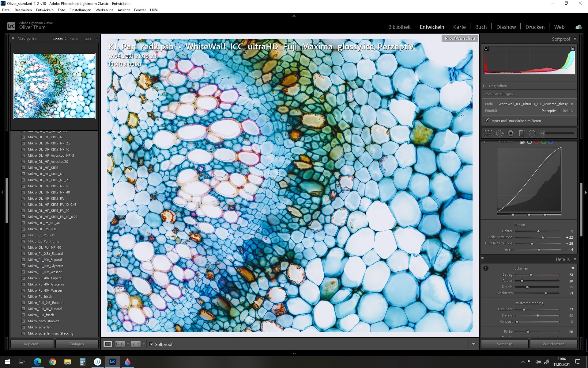Image resolution: width=588 pixels, height=368 pixels.
Task: Click the Maskieren slider handle
Action: pos(546,293)
